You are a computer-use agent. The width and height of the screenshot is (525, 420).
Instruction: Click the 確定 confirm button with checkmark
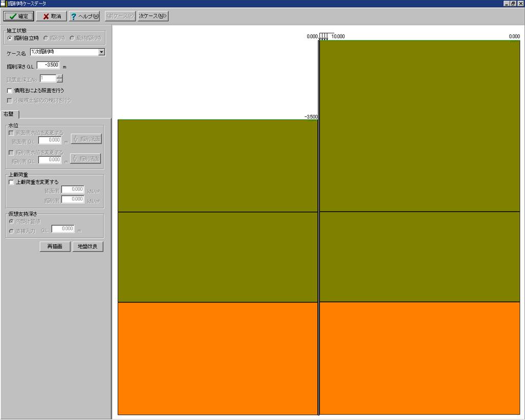tap(18, 16)
